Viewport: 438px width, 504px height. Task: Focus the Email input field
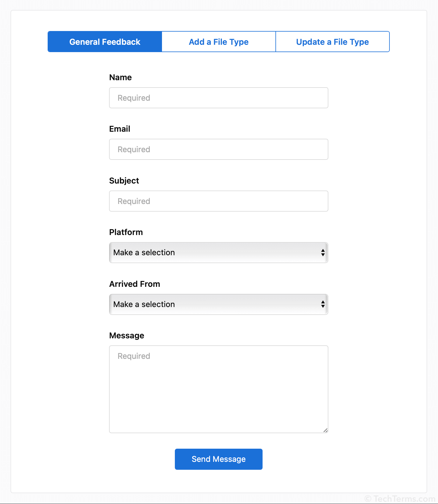tap(219, 149)
